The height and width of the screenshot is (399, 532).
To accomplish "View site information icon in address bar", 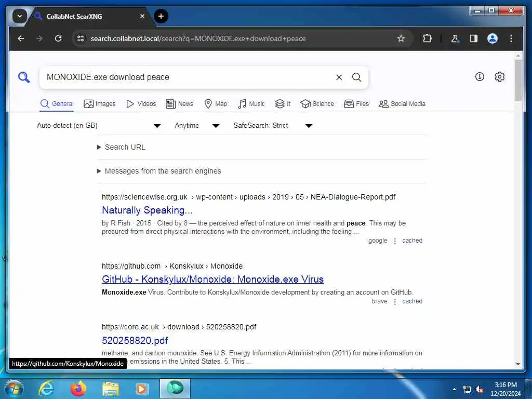I will 81,38.
